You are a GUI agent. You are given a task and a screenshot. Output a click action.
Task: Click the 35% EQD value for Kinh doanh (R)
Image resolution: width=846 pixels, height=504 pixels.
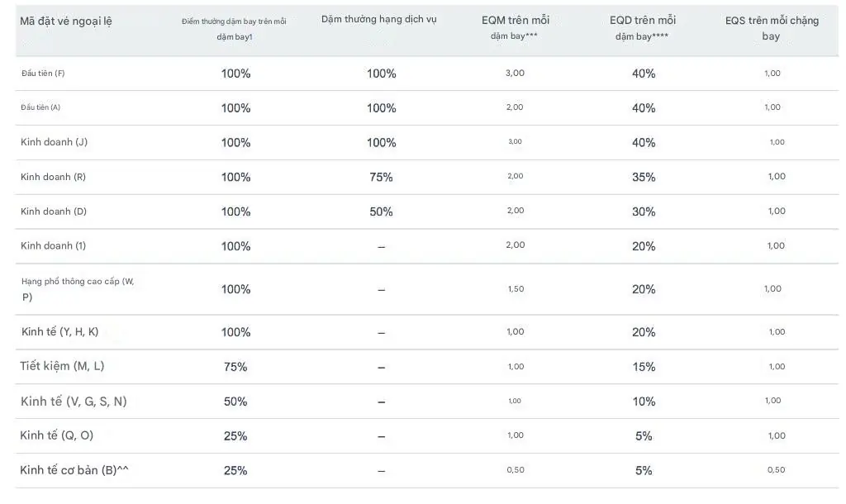tap(644, 177)
